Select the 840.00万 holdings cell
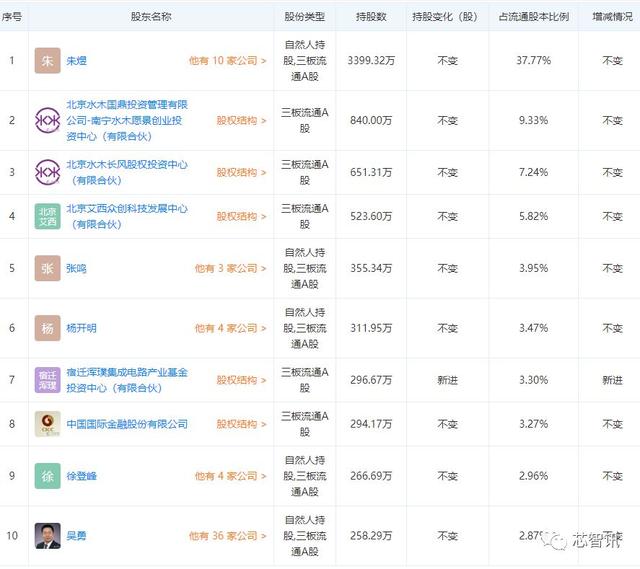Viewport: 640px width, 569px height. point(371,120)
